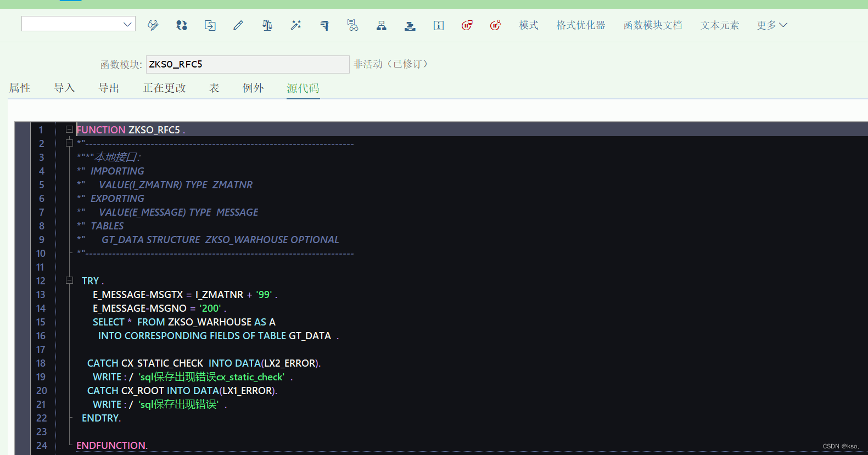Image resolution: width=868 pixels, height=455 pixels.
Task: Click the Active/Inactive switch icon
Action: [182, 25]
